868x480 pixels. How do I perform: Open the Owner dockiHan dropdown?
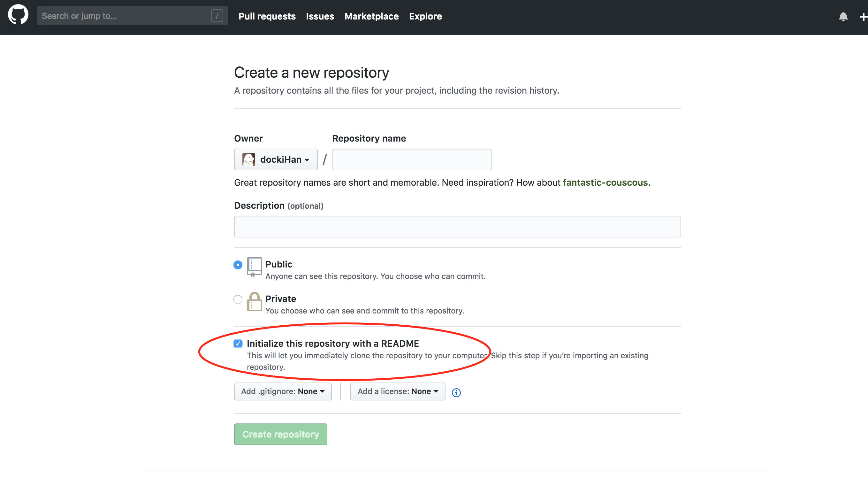tap(276, 159)
